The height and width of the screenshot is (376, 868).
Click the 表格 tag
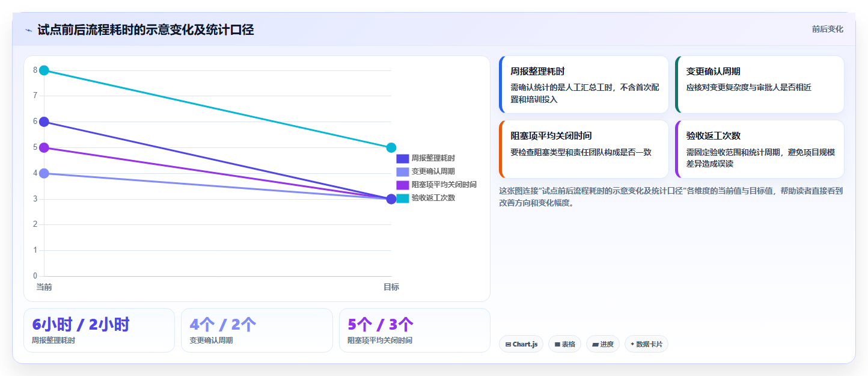tap(564, 344)
